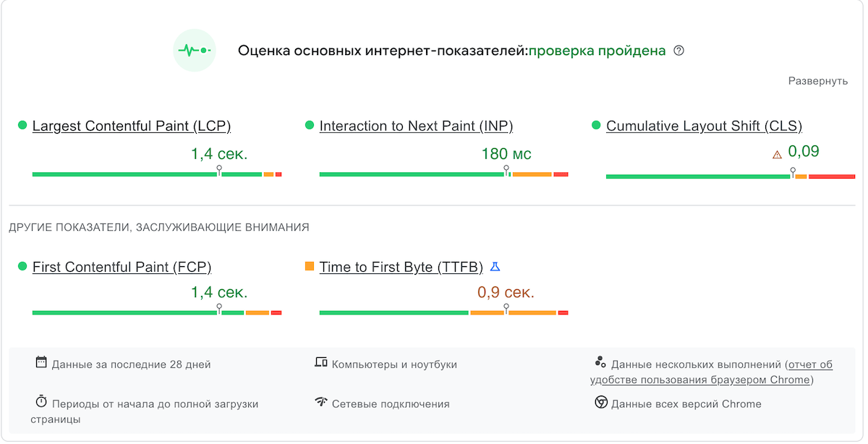Open the Largest Contentful Paint (LCP) link
868x444 pixels.
point(132,126)
